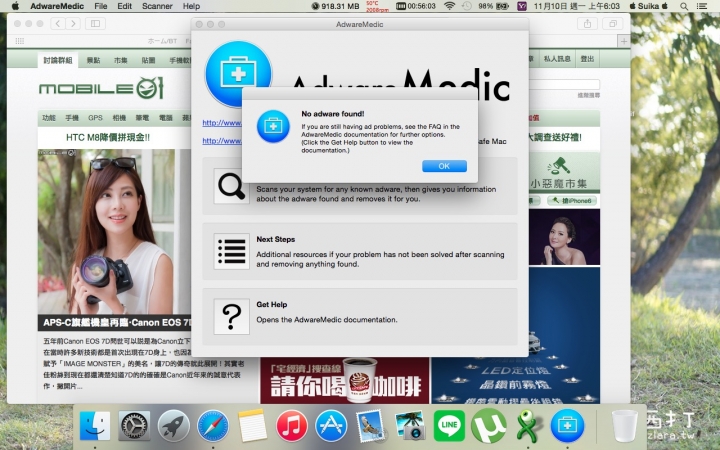720x450 pixels.
Task: Click Safari's back arrow button
Action: [x=58, y=23]
